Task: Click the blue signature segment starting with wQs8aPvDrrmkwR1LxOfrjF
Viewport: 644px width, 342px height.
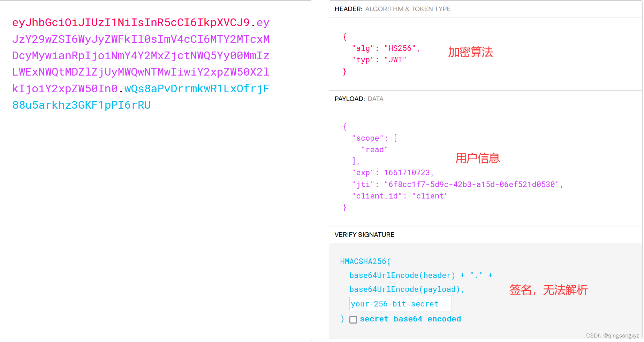Action: (197, 89)
